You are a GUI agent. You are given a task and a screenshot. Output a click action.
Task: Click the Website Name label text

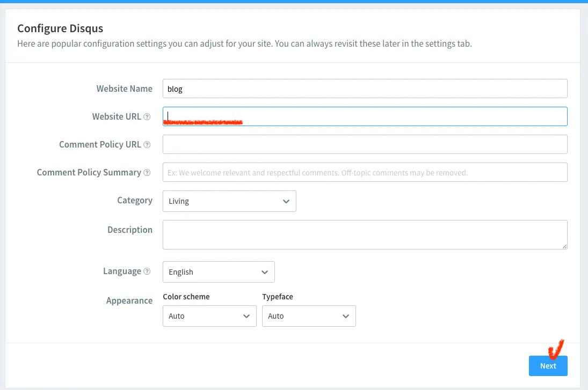click(x=125, y=89)
